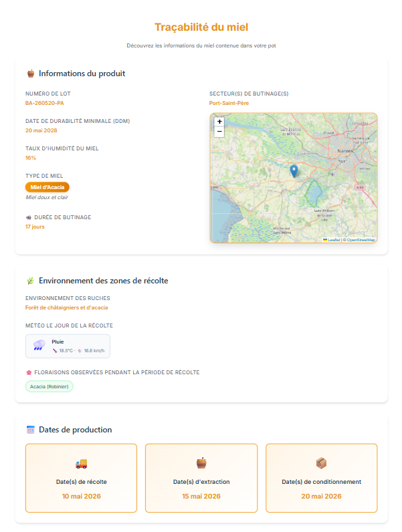Screen dimensions: 402x532
Task: Click the honey pot icon beside Informations du produit
Action: click(31, 74)
